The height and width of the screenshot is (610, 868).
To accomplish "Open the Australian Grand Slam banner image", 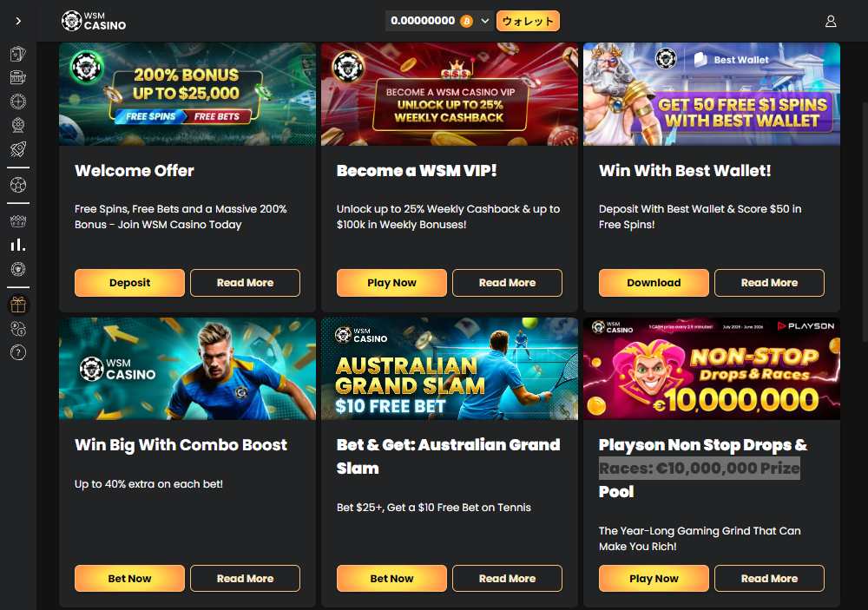I will [450, 369].
